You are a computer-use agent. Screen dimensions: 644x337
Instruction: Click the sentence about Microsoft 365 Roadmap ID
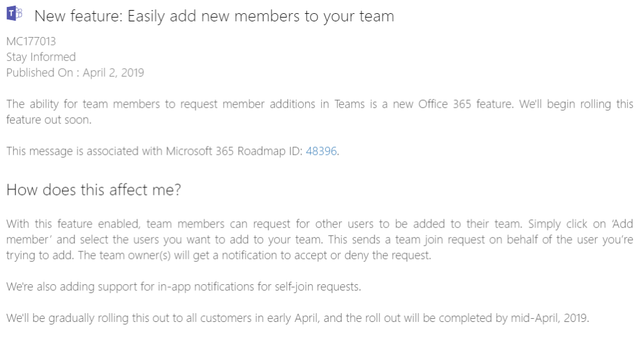pos(172,151)
